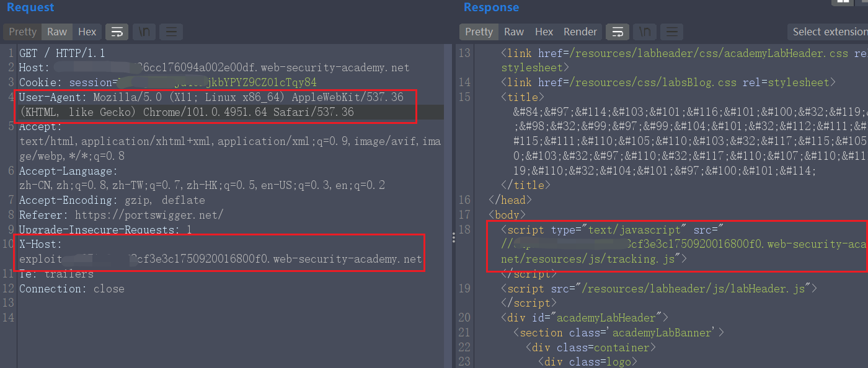Switch Response view to Raw tab
This screenshot has width=868, height=368.
point(513,32)
